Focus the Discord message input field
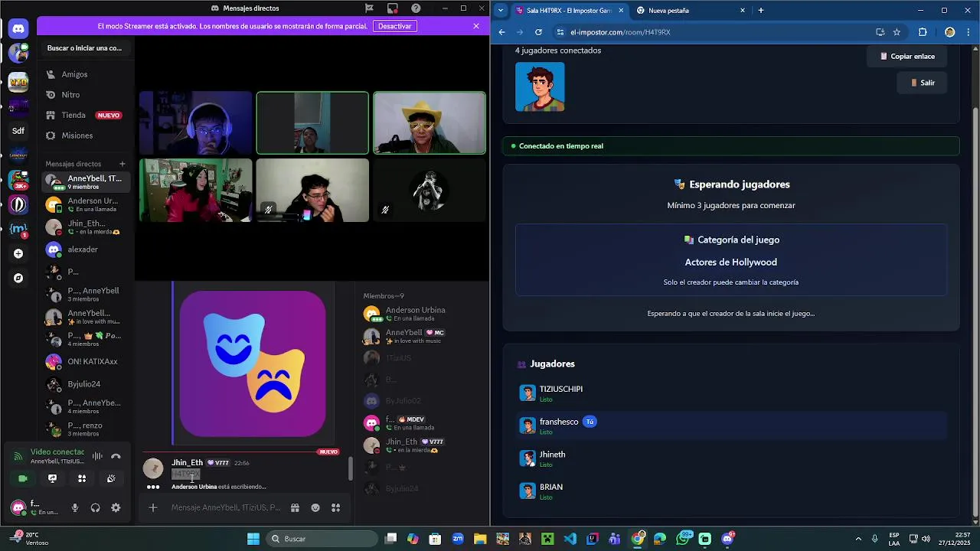980x551 pixels. [226, 507]
